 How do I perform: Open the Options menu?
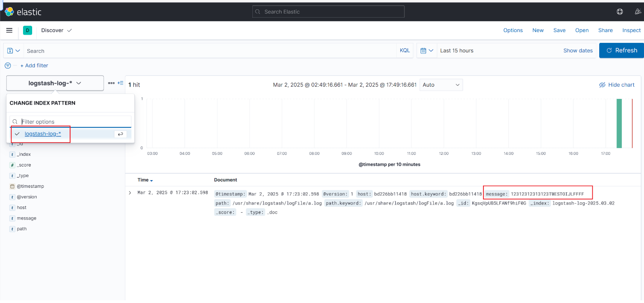[513, 30]
